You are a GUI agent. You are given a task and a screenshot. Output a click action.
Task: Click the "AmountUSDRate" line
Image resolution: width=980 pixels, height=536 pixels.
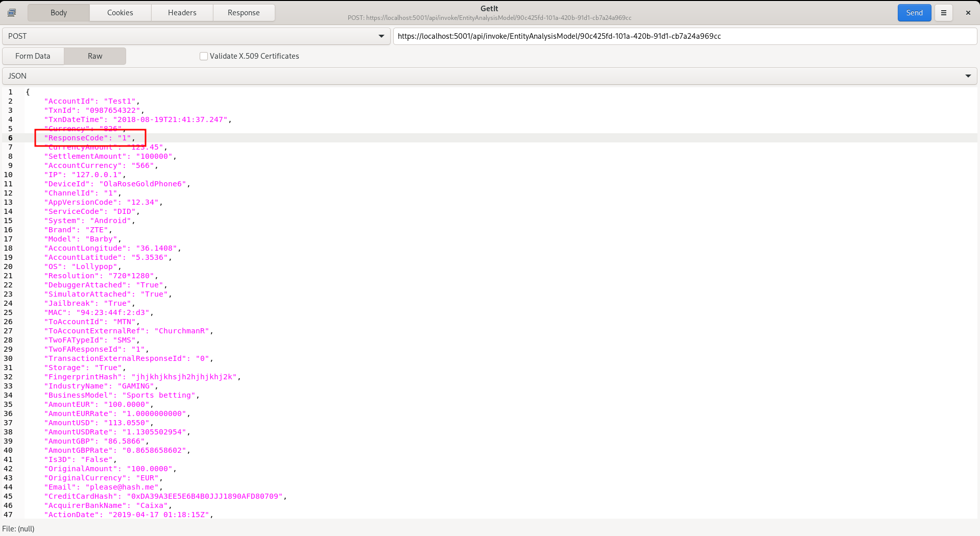(117, 432)
